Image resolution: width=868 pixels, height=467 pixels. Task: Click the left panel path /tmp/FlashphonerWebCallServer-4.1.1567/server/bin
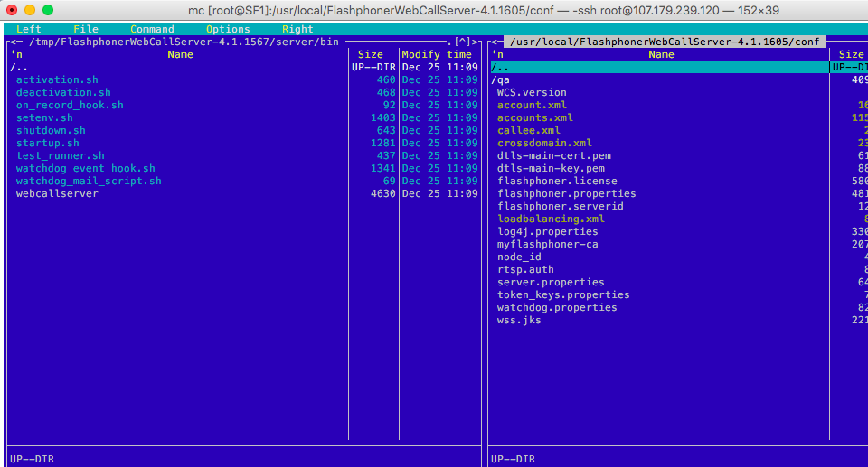pyautogui.click(x=184, y=42)
